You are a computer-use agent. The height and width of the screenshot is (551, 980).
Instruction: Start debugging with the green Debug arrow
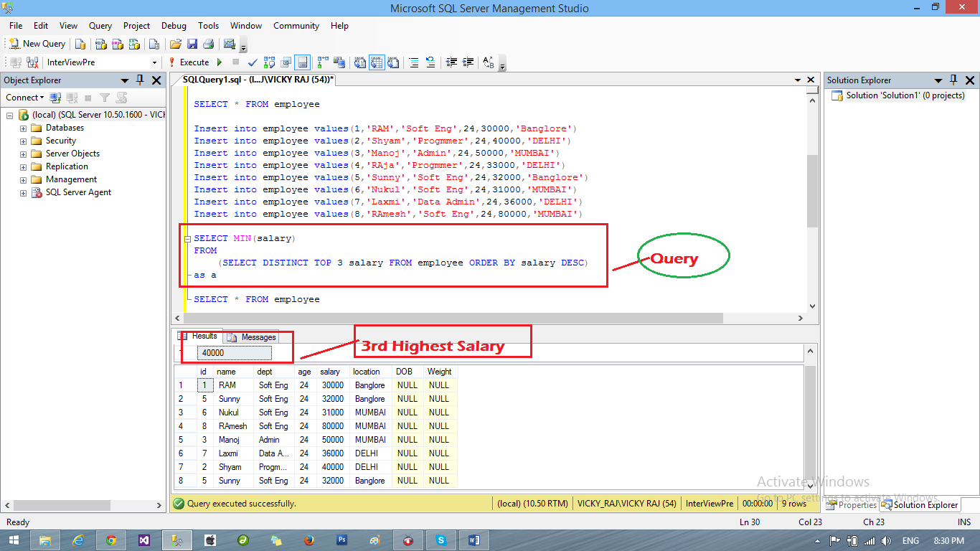click(x=220, y=62)
